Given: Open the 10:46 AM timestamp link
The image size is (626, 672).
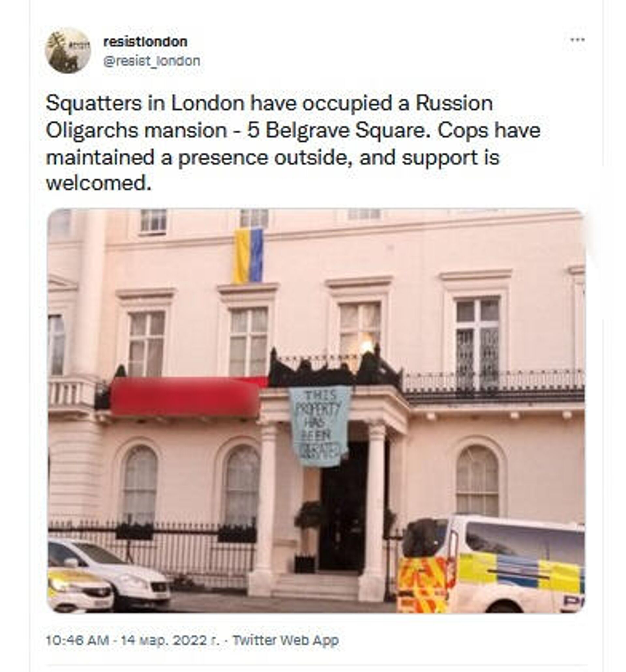Looking at the screenshot, I should coord(78,640).
